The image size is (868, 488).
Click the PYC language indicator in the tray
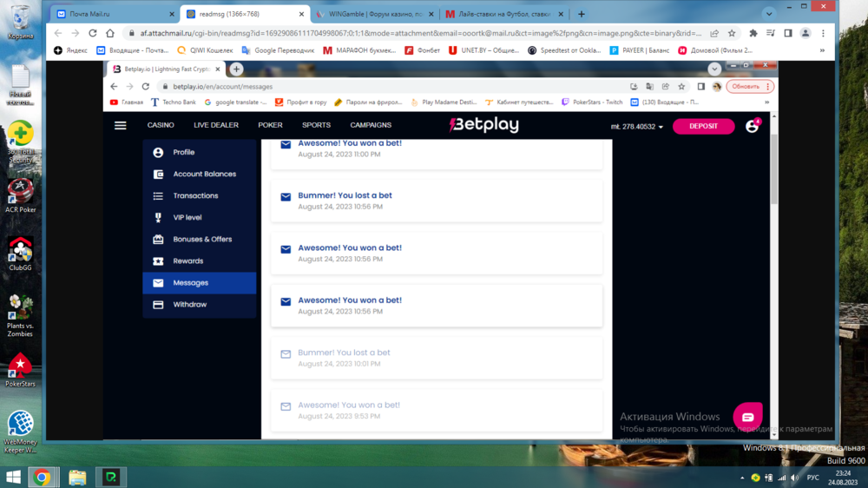point(812,478)
